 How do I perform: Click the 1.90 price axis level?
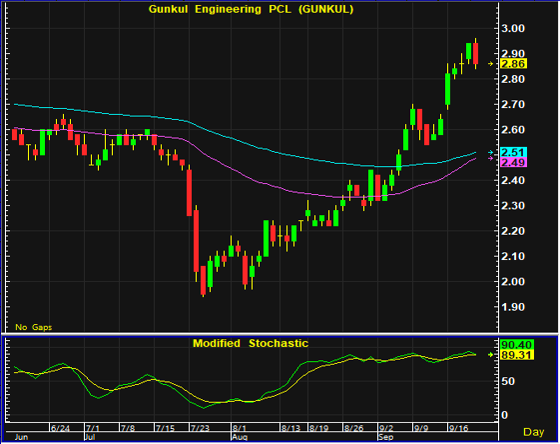point(513,307)
